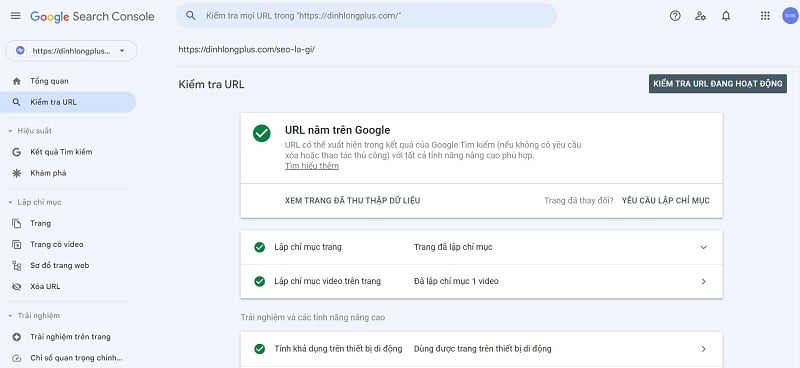Follow the Tìm hiểu thêm link

click(x=312, y=166)
